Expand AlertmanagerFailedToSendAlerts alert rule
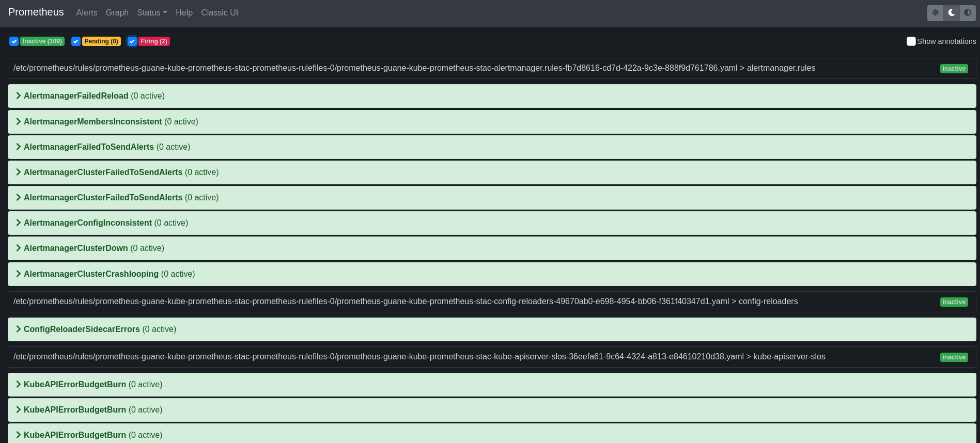Viewport: 980px width, 443px height. point(492,147)
